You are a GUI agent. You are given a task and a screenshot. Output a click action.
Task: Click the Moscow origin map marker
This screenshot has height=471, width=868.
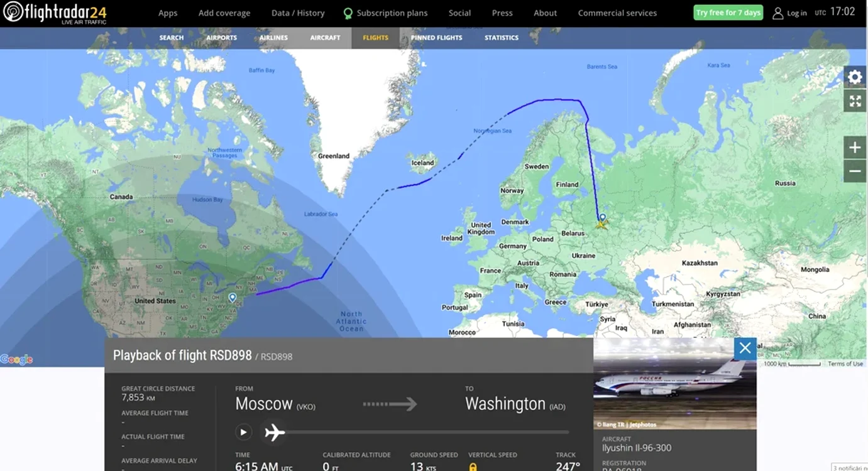[x=602, y=217]
